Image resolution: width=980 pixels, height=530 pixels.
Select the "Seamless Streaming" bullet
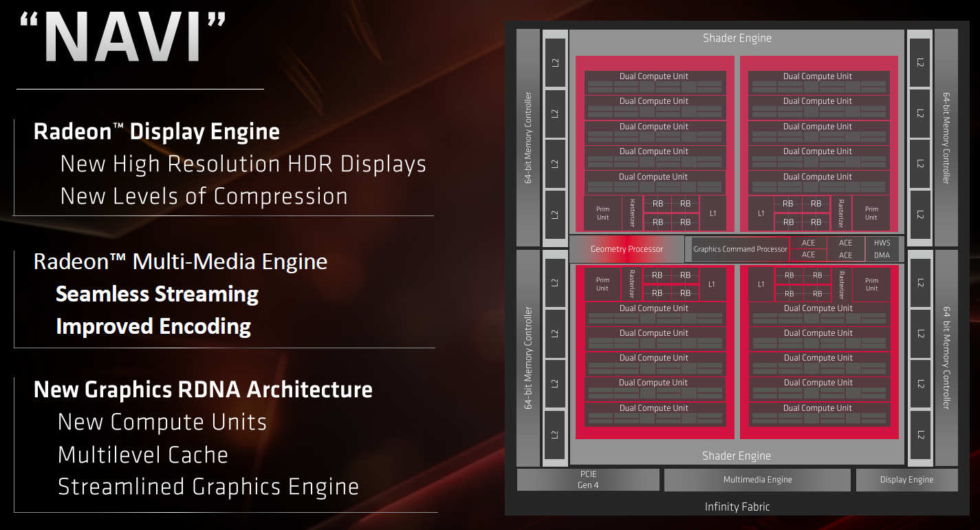tap(157, 294)
